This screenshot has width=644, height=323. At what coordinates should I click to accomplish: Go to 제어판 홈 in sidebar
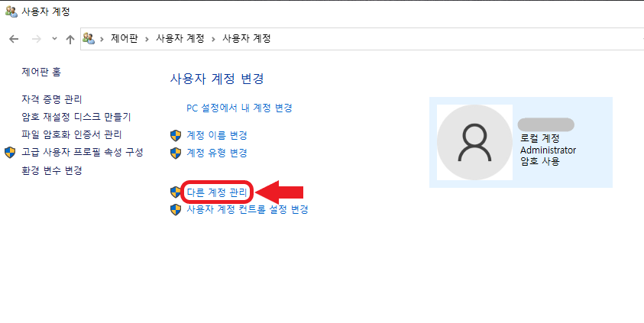pos(41,73)
